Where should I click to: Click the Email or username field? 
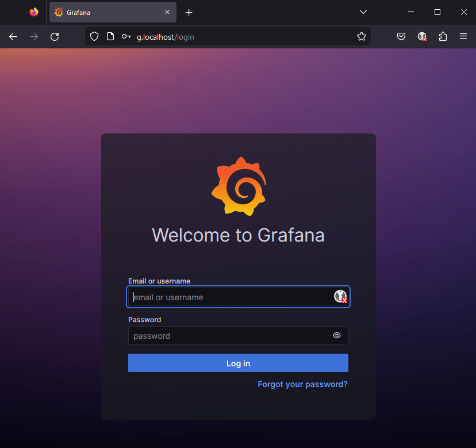(x=239, y=297)
